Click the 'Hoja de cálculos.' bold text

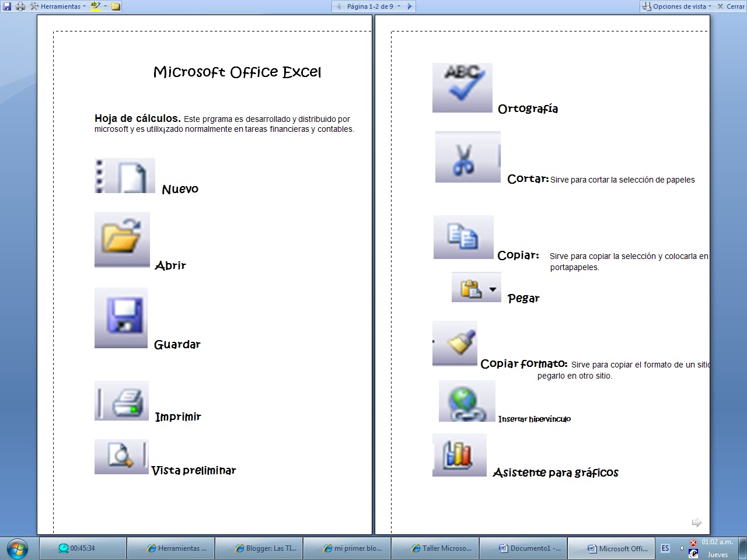click(138, 118)
